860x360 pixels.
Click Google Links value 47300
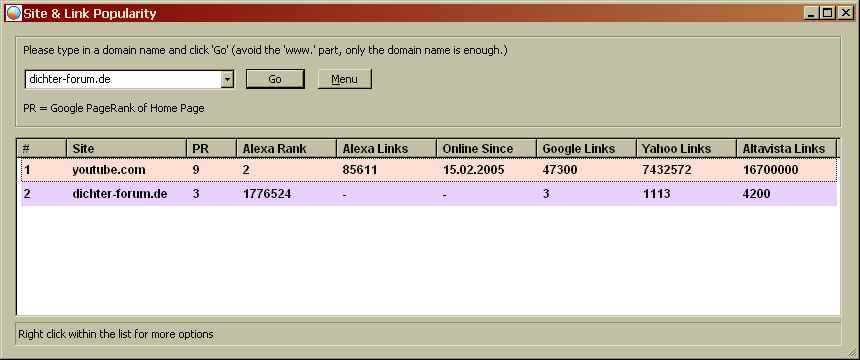(x=559, y=170)
